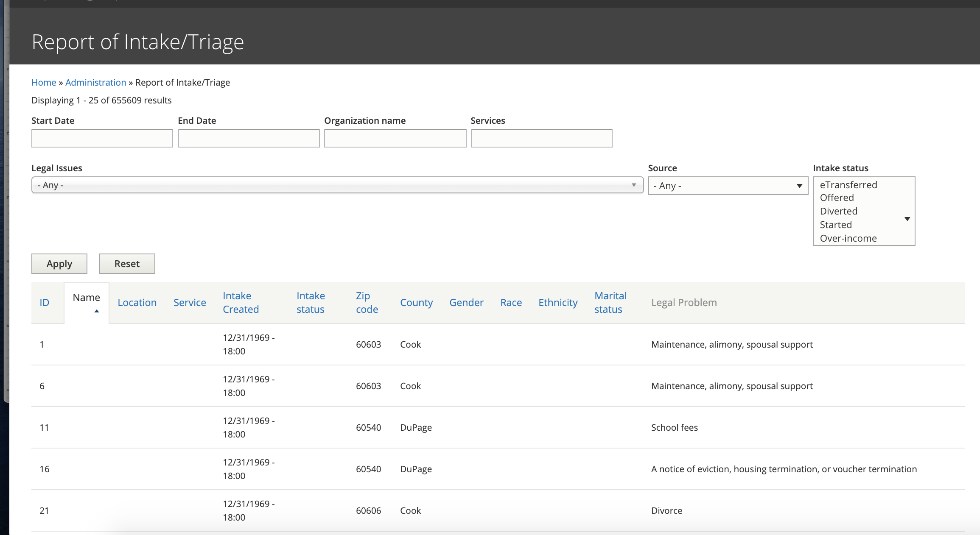Screen dimensions: 980x535
Task: Click zip code 60606
Action: pos(368,510)
